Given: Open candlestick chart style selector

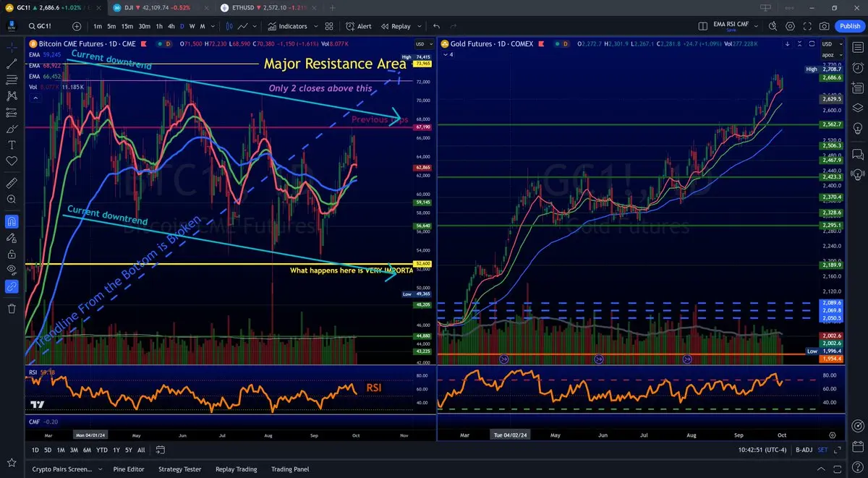Looking at the screenshot, I should coord(229,26).
